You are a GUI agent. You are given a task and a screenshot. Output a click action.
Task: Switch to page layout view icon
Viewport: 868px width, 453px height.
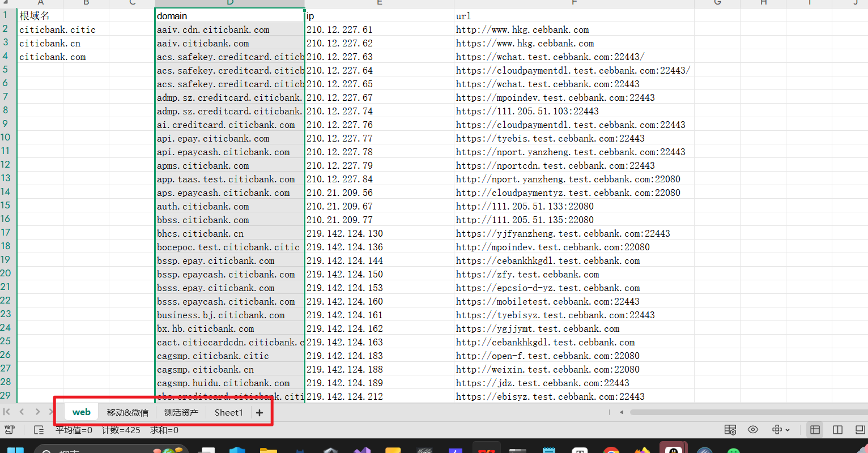[x=860, y=430]
